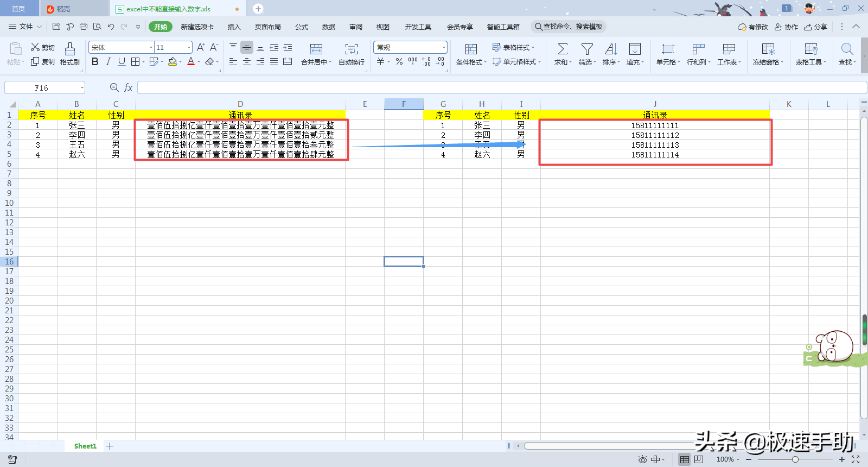Image resolution: width=868 pixels, height=467 pixels.
Task: Toggle top vertical alignment
Action: point(233,47)
